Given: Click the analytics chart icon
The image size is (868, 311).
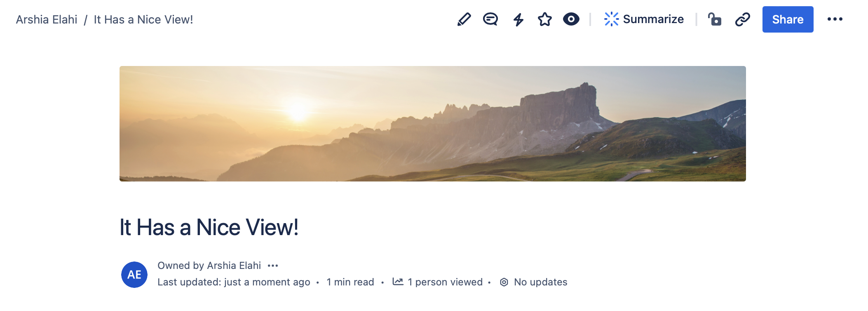Looking at the screenshot, I should tap(398, 282).
